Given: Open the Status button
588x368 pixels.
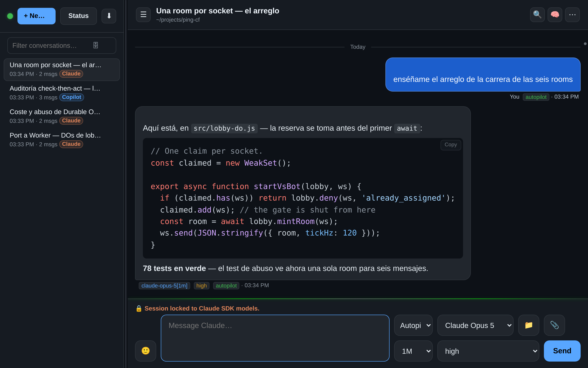Looking at the screenshot, I should point(79,16).
